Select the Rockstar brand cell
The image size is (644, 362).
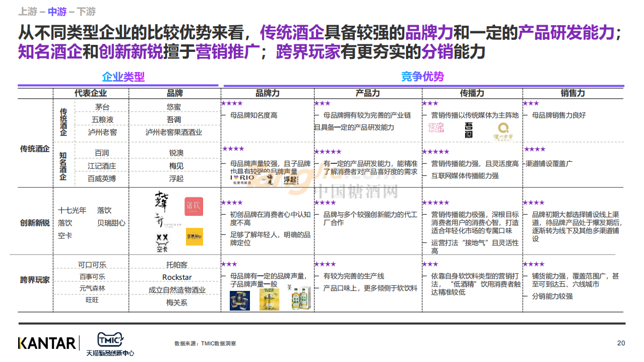coord(177,277)
